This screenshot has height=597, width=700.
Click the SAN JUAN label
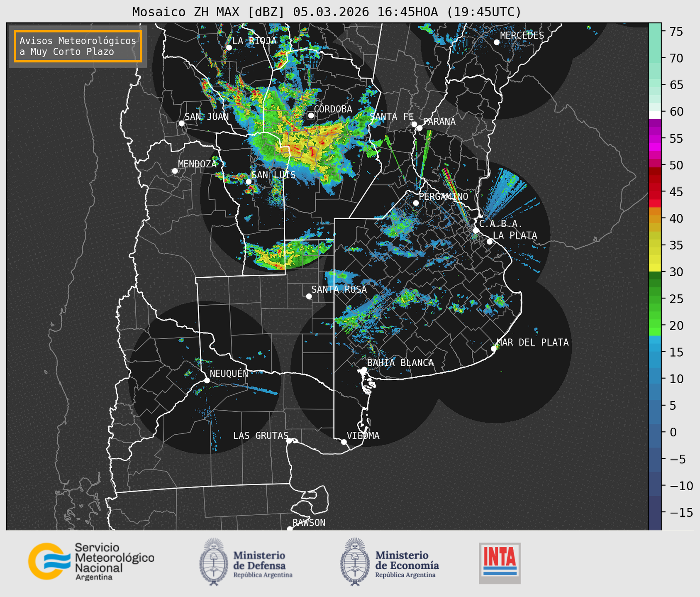pos(207,117)
